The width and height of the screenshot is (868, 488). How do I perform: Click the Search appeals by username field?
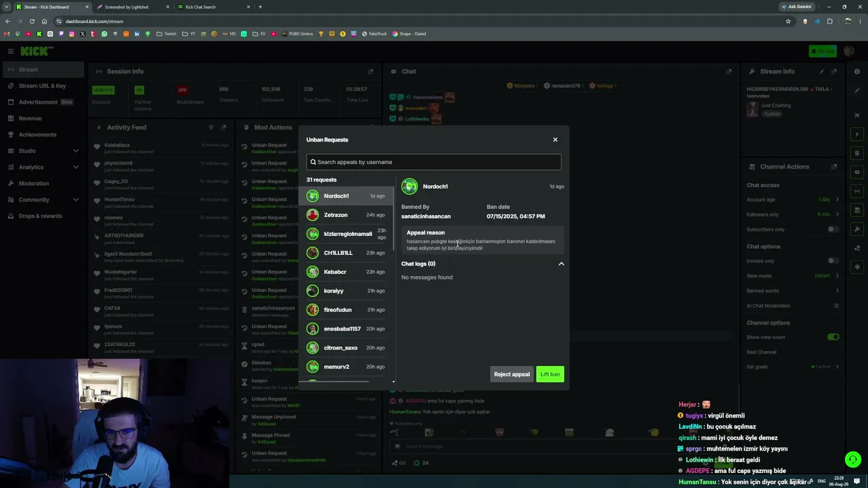click(433, 162)
